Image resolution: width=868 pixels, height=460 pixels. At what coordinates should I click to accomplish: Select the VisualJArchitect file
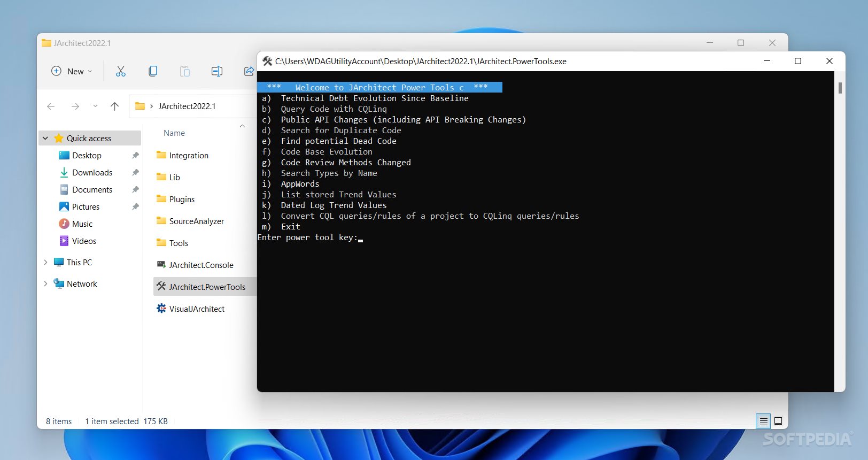pos(197,309)
